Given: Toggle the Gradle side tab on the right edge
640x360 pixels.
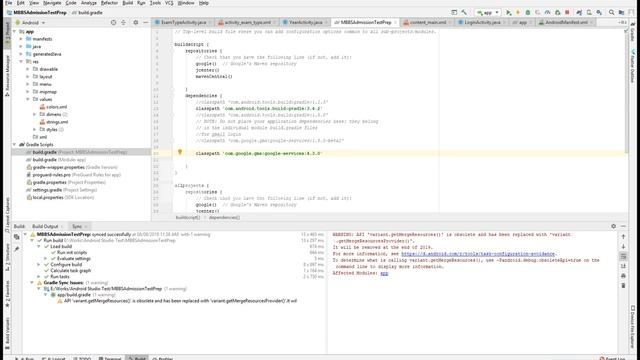Looking at the screenshot, I should 633,32.
